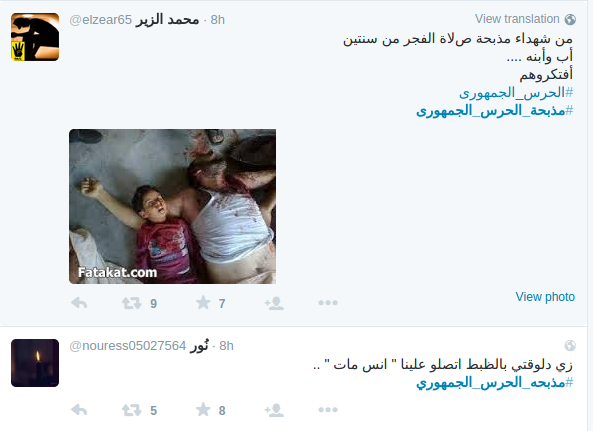Open the hashtag in the second tweet
The image size is (593, 431).
pos(495,383)
